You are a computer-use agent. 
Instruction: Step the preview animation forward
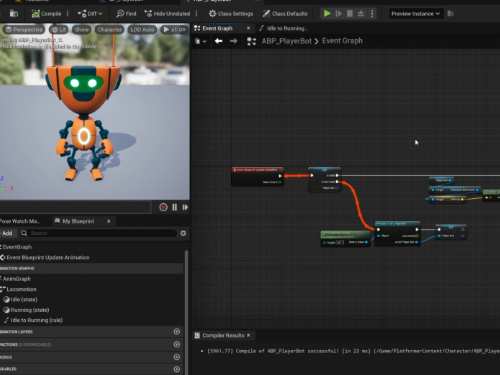tap(185, 207)
